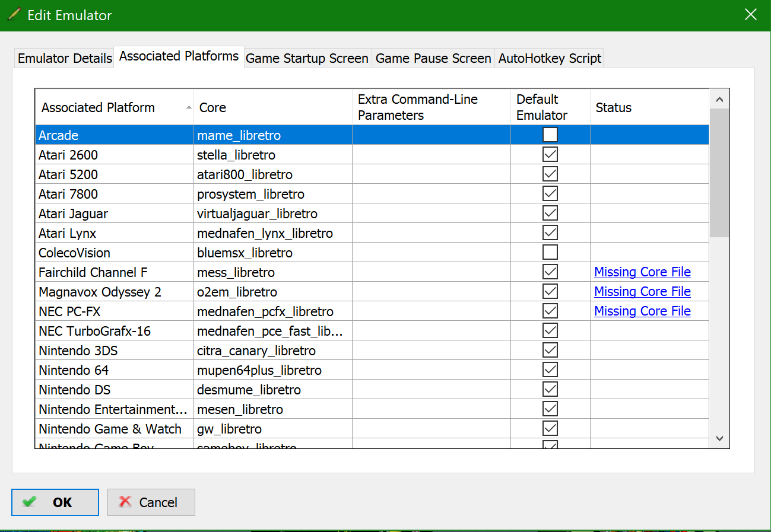Screen dimensions: 771x532
Task: Select the mess_libretro core cell
Action: [x=273, y=272]
